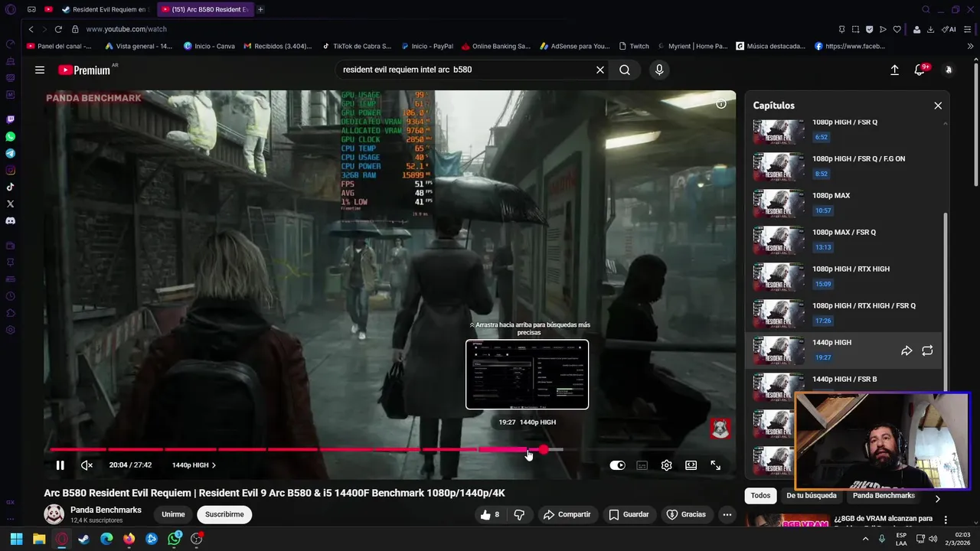Open chapter 1080p HIGH / RTX HIGH
This screenshot has height=551, width=980.
point(844,277)
